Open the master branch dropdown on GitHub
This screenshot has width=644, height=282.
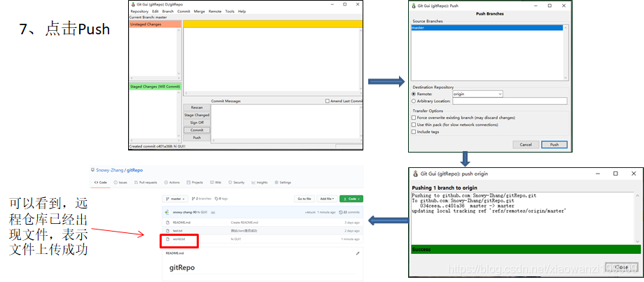pyautogui.click(x=176, y=199)
